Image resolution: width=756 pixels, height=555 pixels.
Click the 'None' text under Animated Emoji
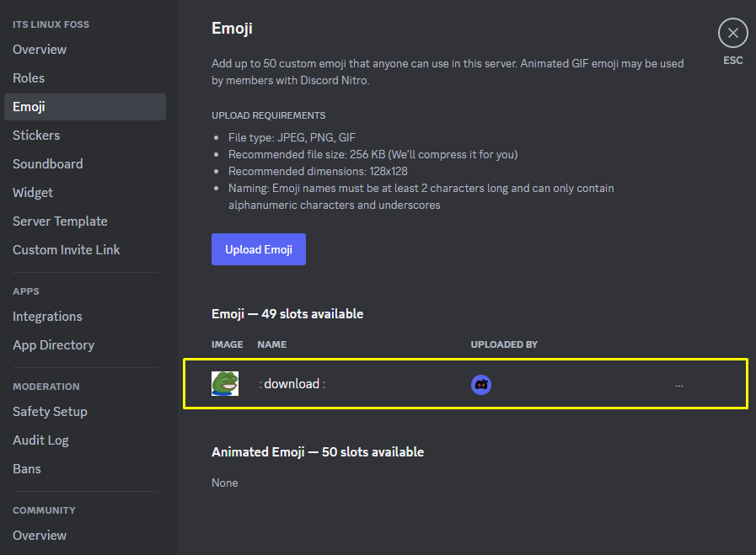(x=225, y=483)
